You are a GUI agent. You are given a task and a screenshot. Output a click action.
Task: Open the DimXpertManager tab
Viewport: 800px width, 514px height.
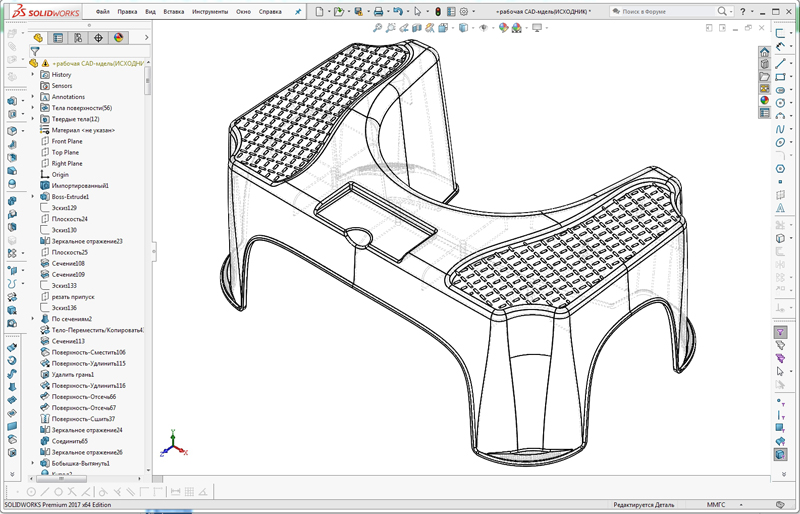98,38
